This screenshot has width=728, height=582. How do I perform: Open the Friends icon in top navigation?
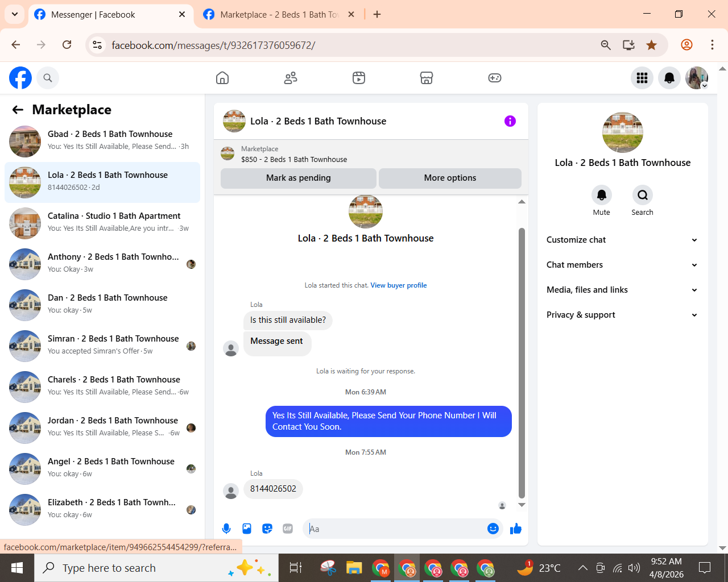[291, 78]
